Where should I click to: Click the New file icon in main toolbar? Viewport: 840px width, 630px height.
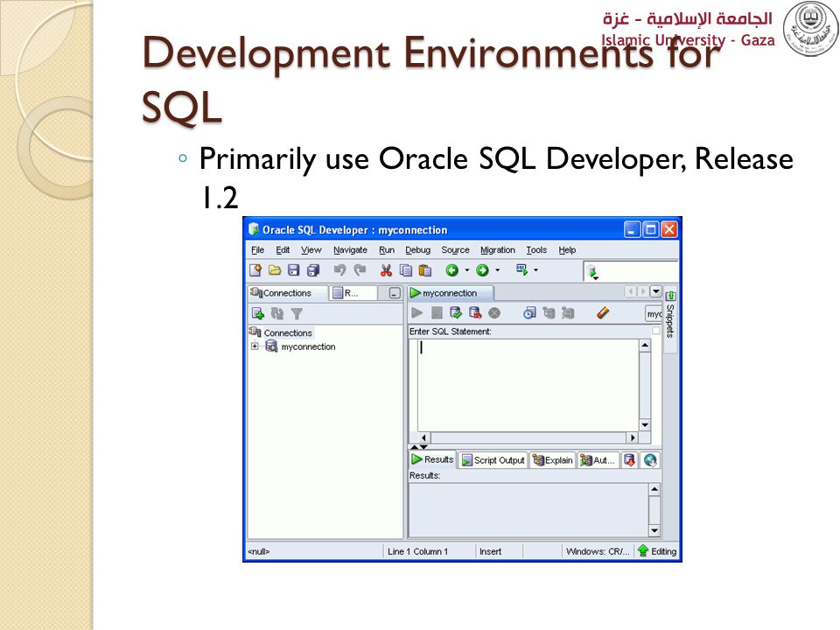[255, 270]
